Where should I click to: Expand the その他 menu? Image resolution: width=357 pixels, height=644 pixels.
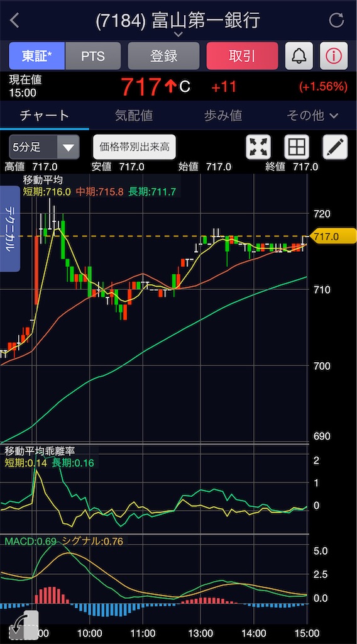point(312,116)
